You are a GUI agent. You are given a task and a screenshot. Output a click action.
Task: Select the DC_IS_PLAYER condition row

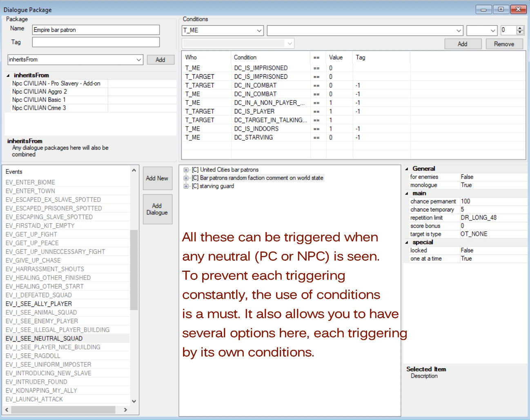point(354,111)
